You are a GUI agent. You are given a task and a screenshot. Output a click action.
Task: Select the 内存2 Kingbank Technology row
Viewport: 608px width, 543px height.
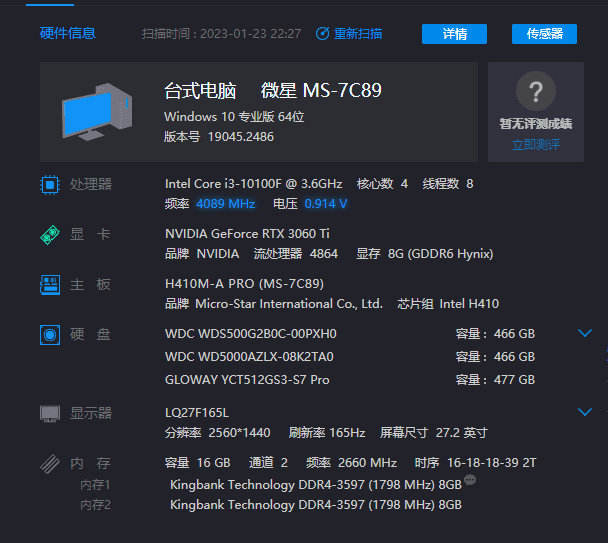point(316,505)
